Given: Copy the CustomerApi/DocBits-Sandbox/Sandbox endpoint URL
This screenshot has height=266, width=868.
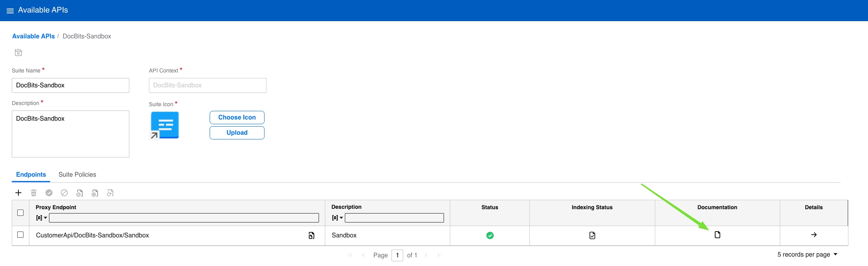Looking at the screenshot, I should coord(311,235).
